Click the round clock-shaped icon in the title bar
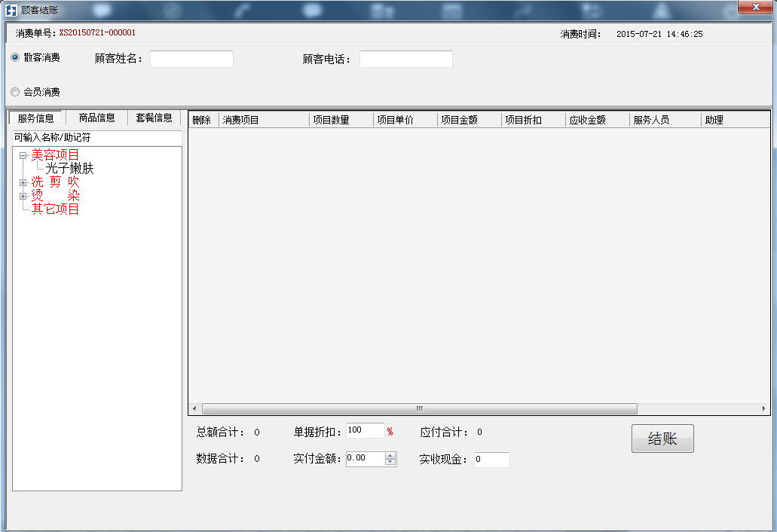The width and height of the screenshot is (777, 532). [x=173, y=10]
